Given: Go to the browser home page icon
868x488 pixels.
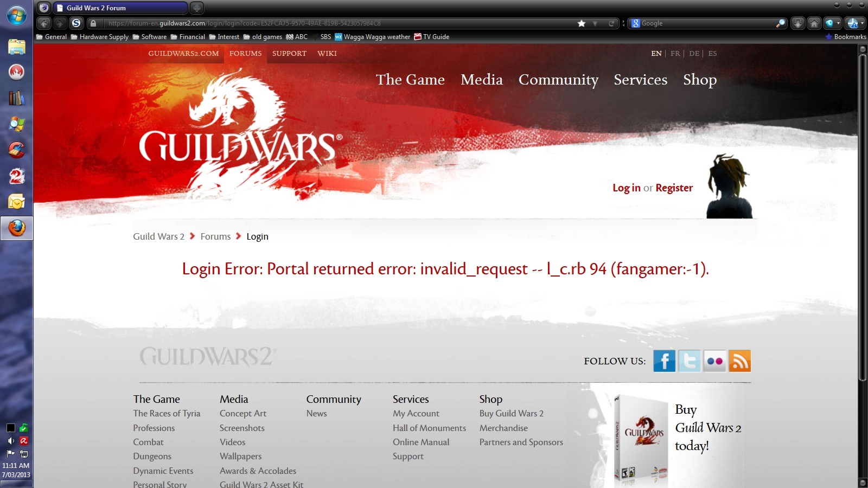Looking at the screenshot, I should 814,23.
